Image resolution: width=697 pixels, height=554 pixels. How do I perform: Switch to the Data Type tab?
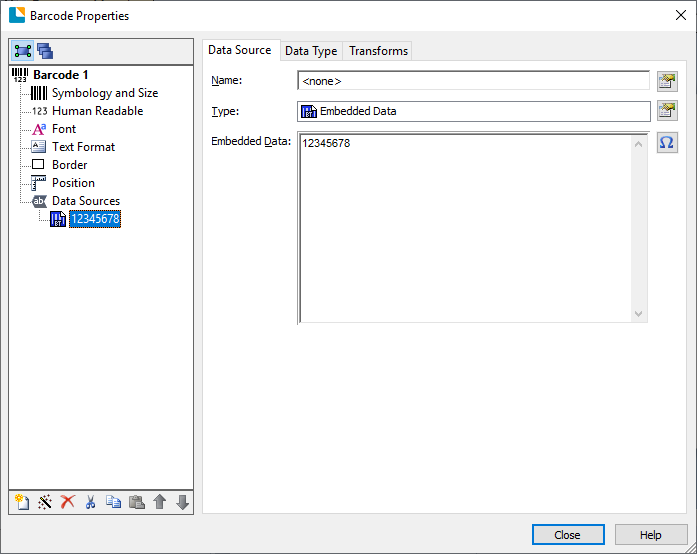pyautogui.click(x=311, y=51)
